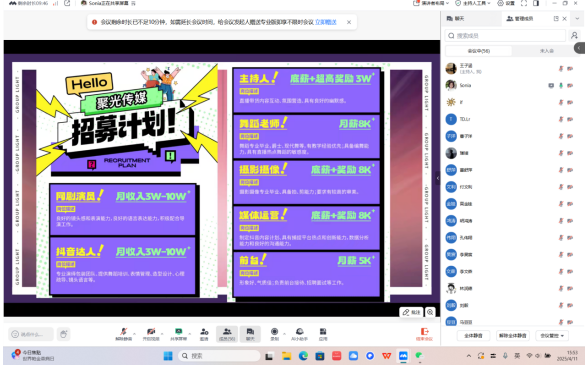Click the mute all button
Viewport: 586px width, 366px height.
pyautogui.click(x=473, y=336)
